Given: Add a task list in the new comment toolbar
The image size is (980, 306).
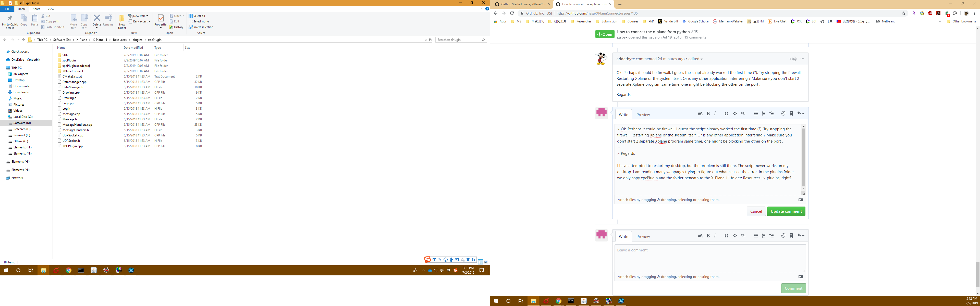Looking at the screenshot, I should click(x=771, y=236).
